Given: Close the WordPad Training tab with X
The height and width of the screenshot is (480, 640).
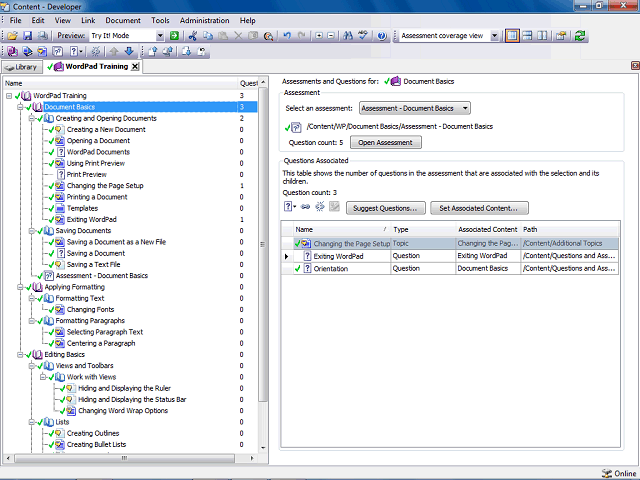Looking at the screenshot, I should click(135, 67).
